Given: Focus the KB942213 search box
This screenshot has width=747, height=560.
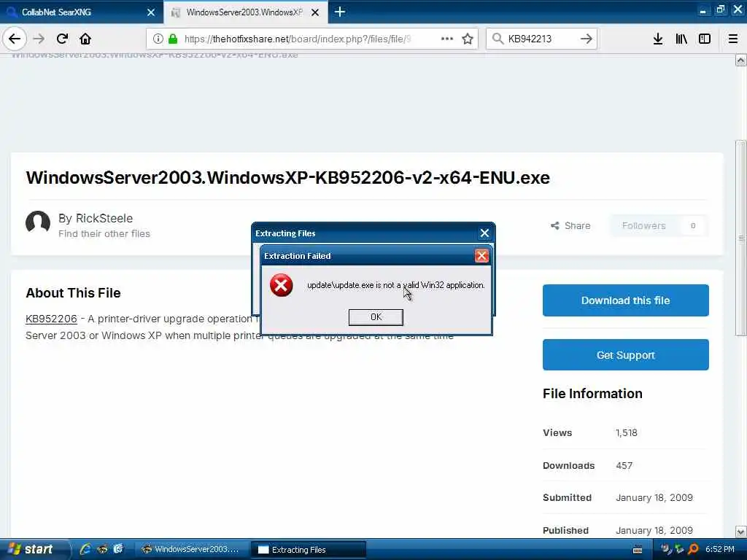Looking at the screenshot, I should click(x=541, y=39).
